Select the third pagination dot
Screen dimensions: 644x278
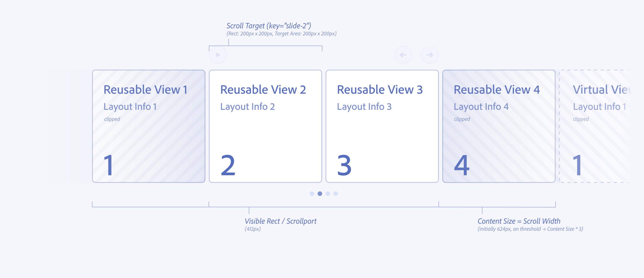click(328, 194)
